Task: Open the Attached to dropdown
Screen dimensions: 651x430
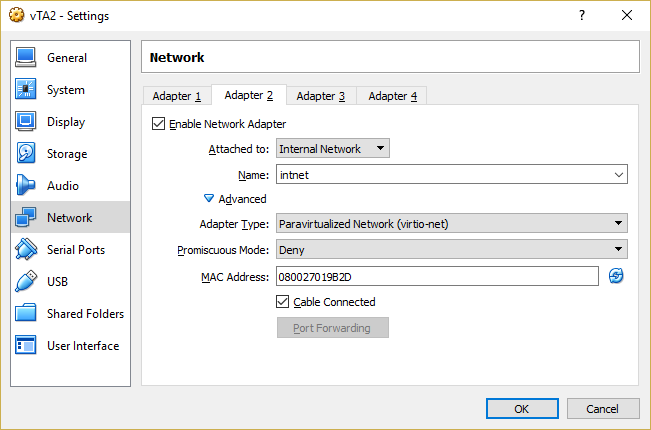Action: [333, 149]
